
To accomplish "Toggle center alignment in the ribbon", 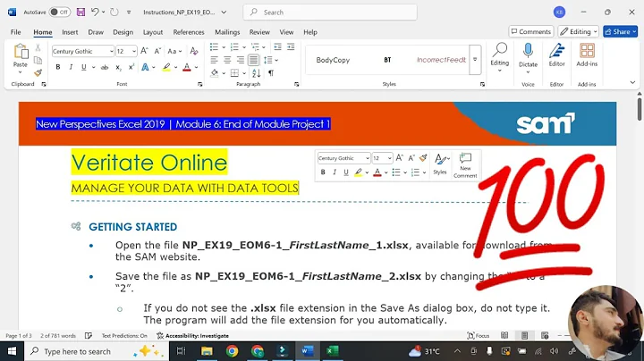I will point(227,60).
